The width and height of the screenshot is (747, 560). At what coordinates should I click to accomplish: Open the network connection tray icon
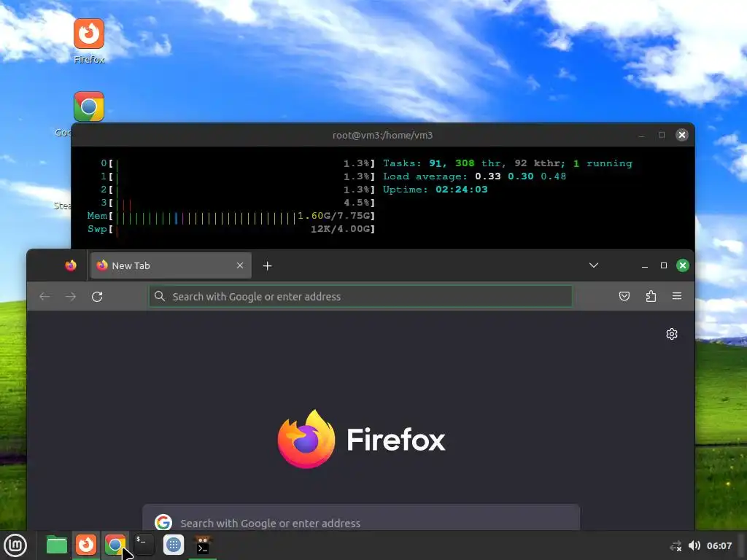point(676,545)
